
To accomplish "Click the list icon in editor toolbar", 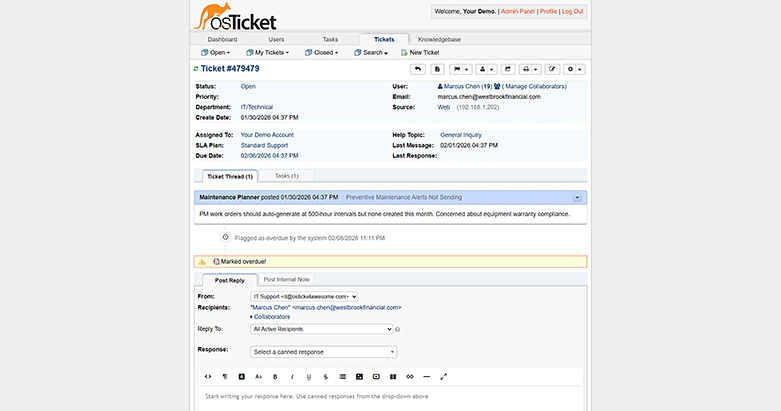I will tap(343, 377).
